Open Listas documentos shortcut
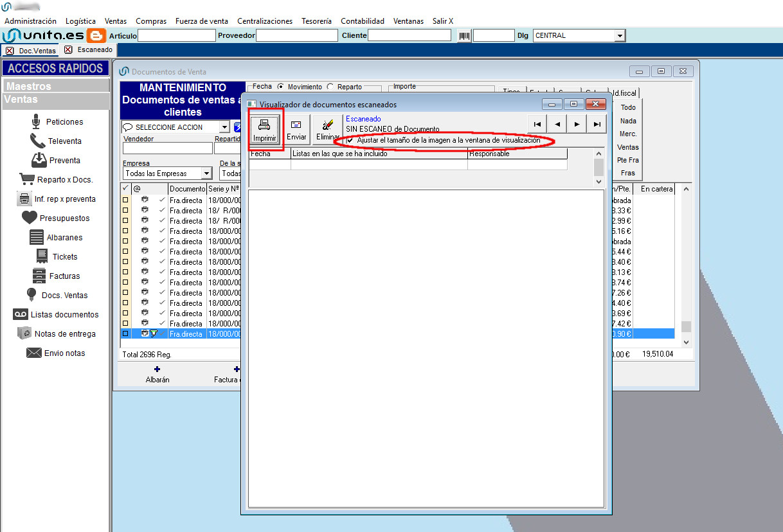 pyautogui.click(x=56, y=314)
